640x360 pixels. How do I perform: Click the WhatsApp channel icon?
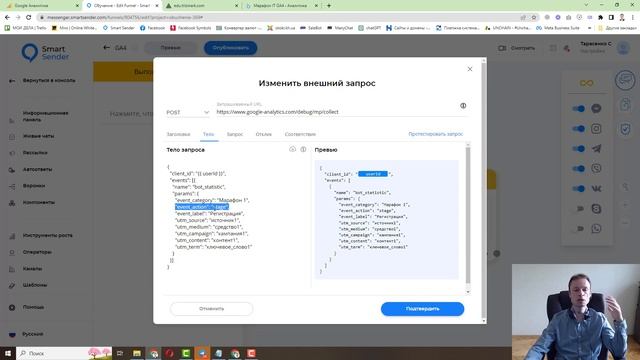point(596,229)
